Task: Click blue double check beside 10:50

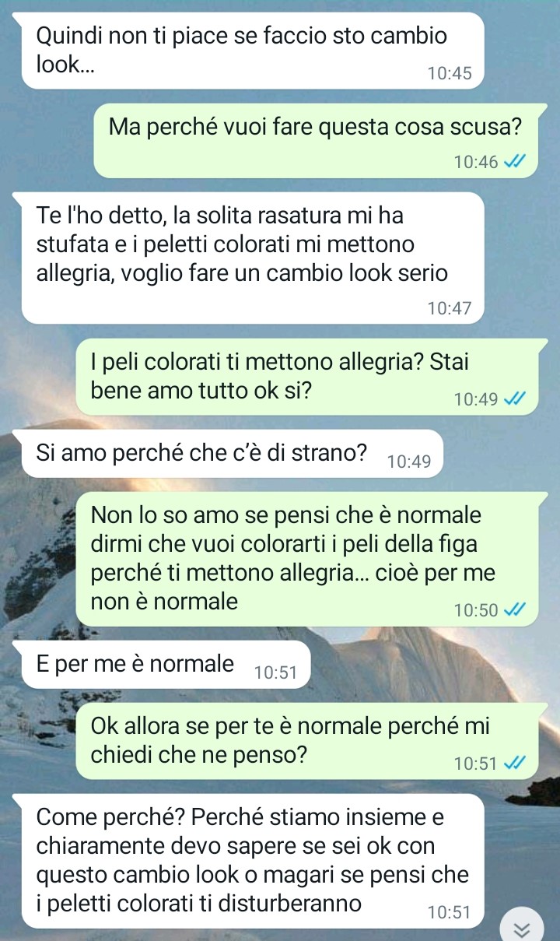Action: pyautogui.click(x=516, y=609)
